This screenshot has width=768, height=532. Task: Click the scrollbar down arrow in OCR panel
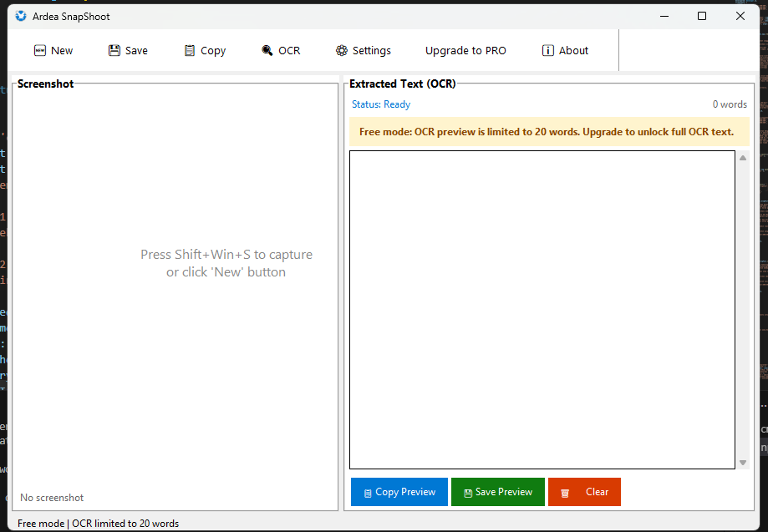pyautogui.click(x=743, y=463)
